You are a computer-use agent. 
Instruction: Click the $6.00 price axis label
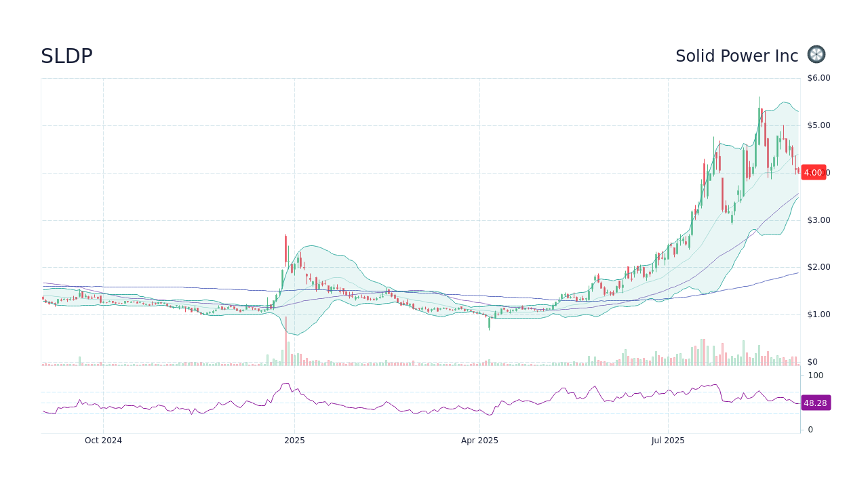pyautogui.click(x=818, y=78)
